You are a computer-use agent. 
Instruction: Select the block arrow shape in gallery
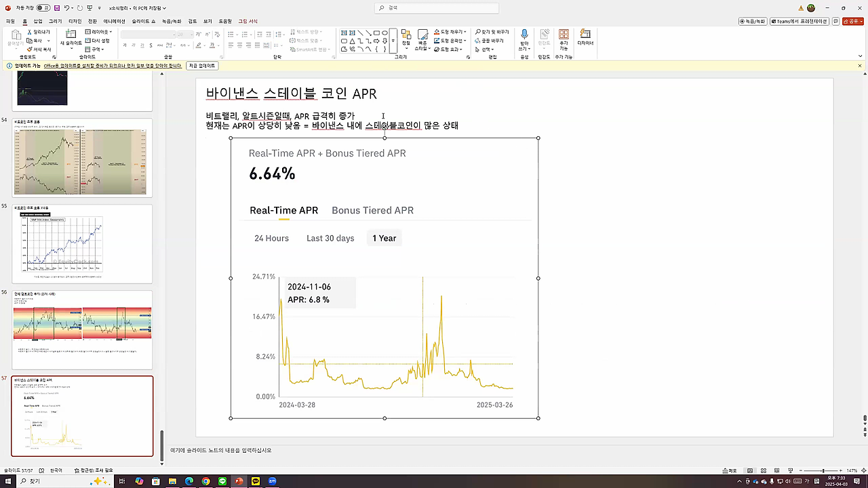coord(376,41)
